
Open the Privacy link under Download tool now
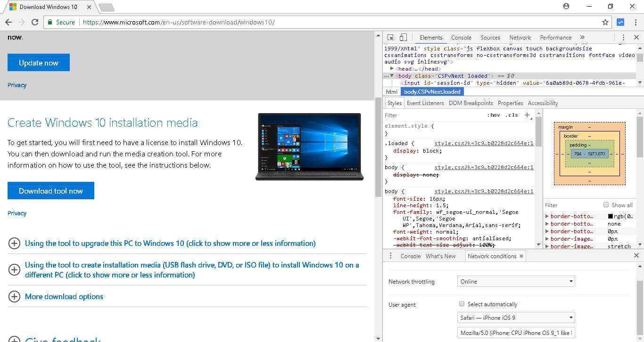coord(17,213)
